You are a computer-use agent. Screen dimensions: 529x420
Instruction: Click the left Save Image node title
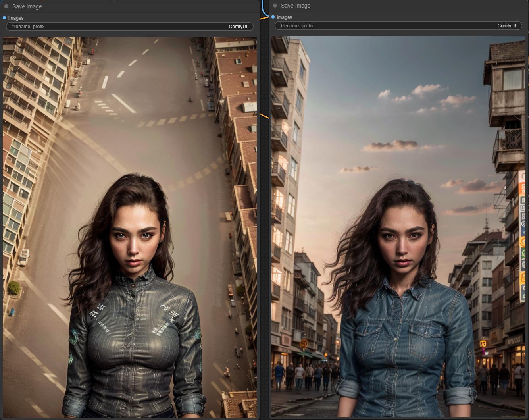point(27,6)
